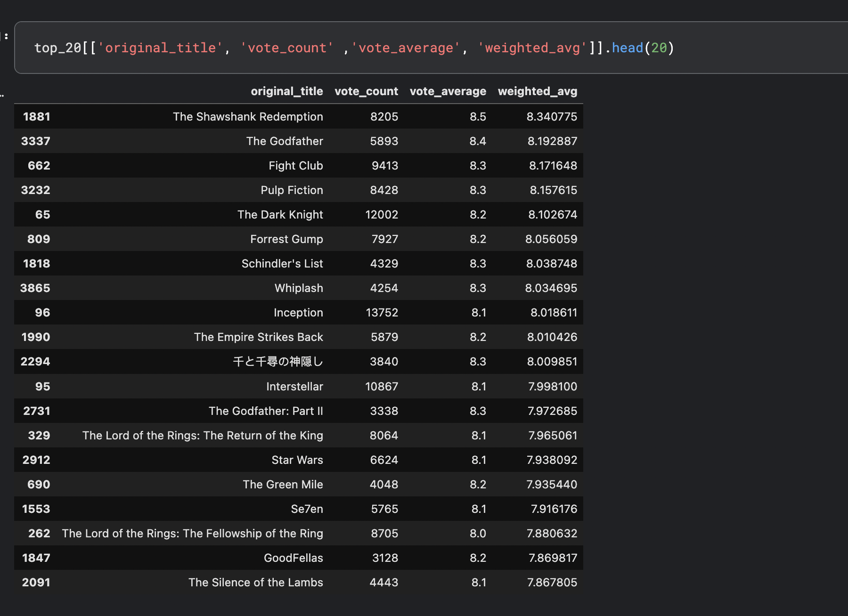Click row index 2731
Viewport: 848px width, 616px height.
click(36, 411)
